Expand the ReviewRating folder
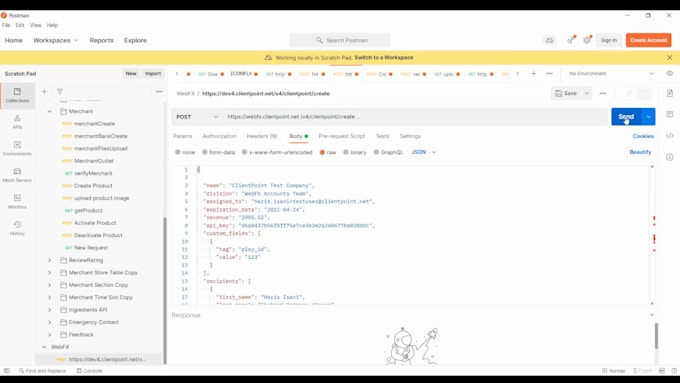The width and height of the screenshot is (680, 383). (x=49, y=260)
